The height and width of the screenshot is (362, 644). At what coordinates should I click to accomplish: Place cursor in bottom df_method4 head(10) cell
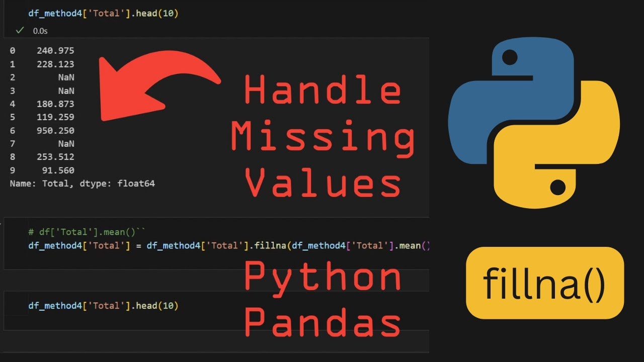coord(104,306)
